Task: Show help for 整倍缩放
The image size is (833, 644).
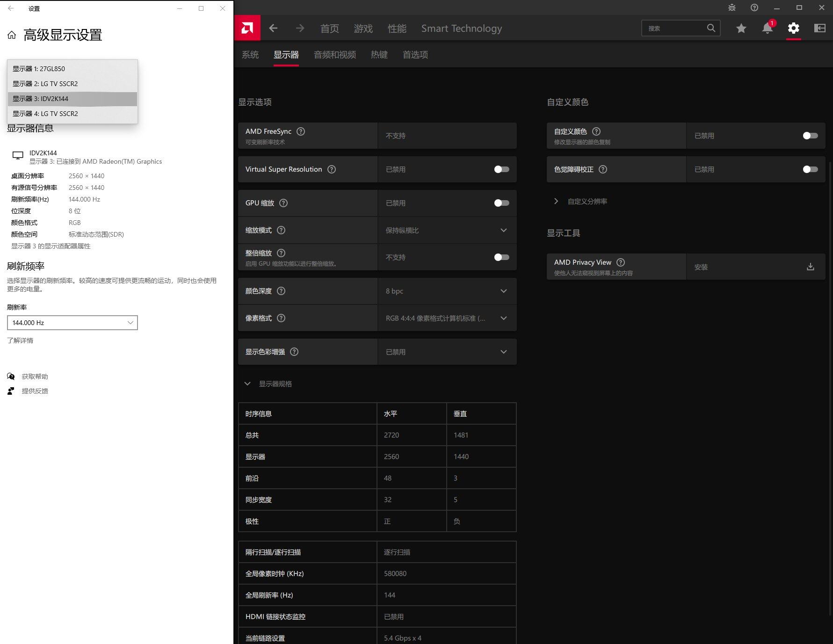Action: 281,253
